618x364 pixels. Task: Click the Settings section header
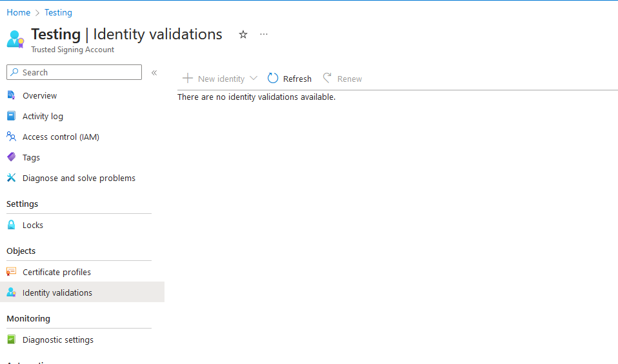(23, 204)
